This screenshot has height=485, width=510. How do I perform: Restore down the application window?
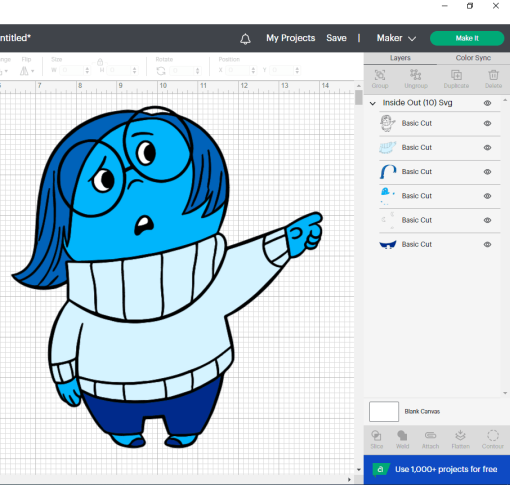point(470,6)
